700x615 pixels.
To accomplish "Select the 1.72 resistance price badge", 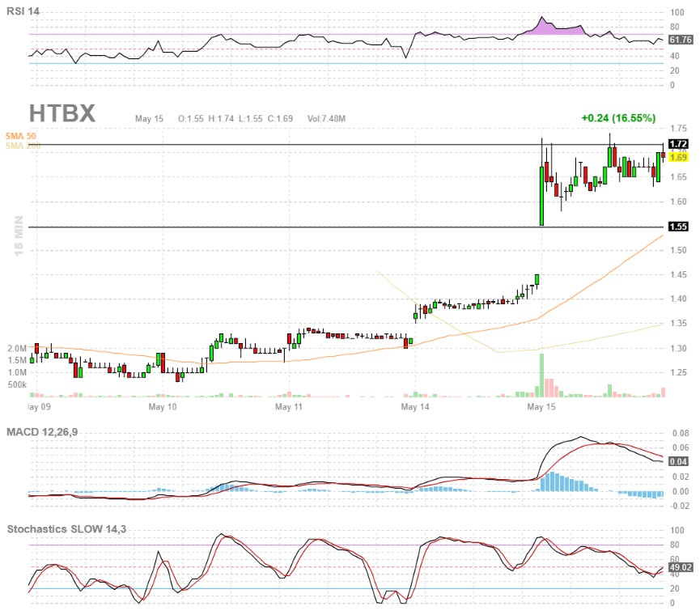I will [x=679, y=143].
